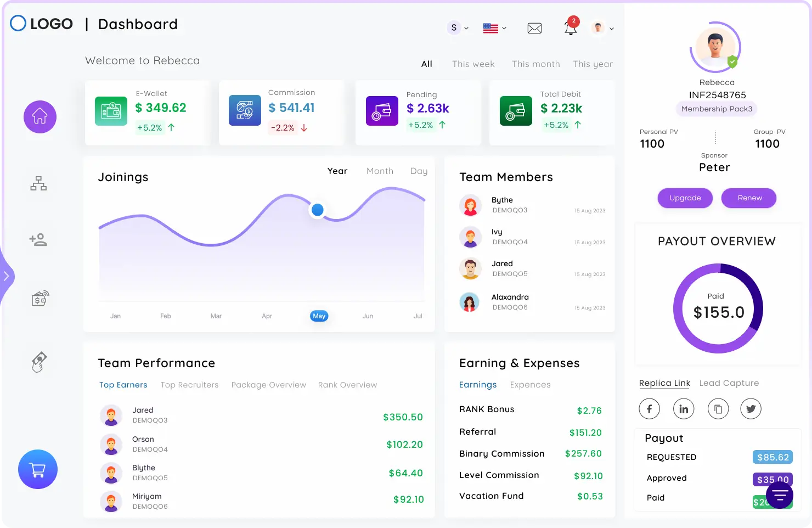Click the Upgrade button
812x528 pixels.
tap(685, 198)
